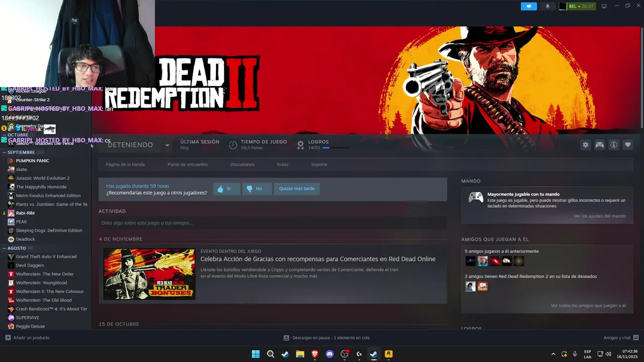Open first friend avatar under played previously

click(470, 261)
